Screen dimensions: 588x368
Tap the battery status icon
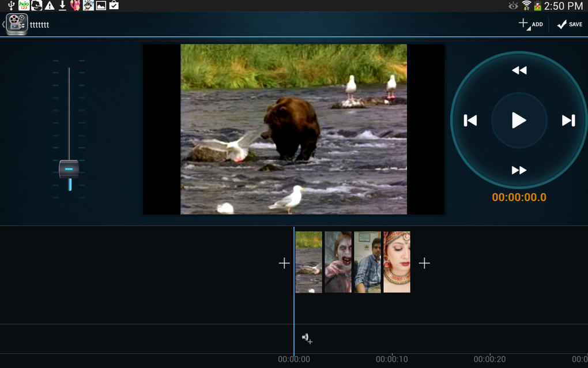pos(537,6)
